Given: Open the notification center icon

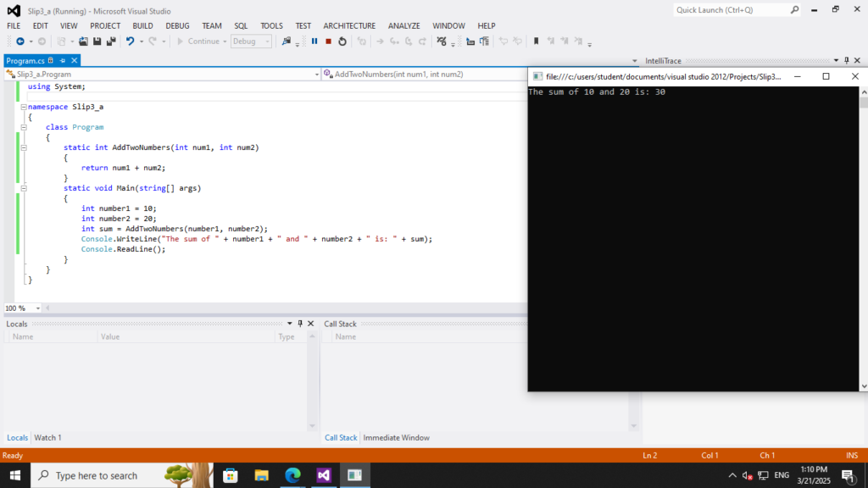Looking at the screenshot, I should coord(849,475).
